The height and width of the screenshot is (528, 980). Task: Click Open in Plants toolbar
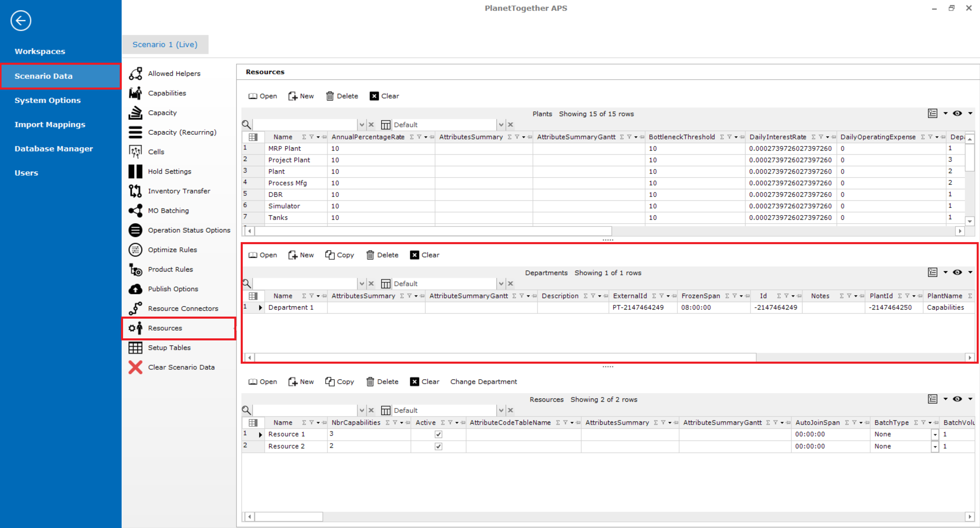(x=262, y=96)
